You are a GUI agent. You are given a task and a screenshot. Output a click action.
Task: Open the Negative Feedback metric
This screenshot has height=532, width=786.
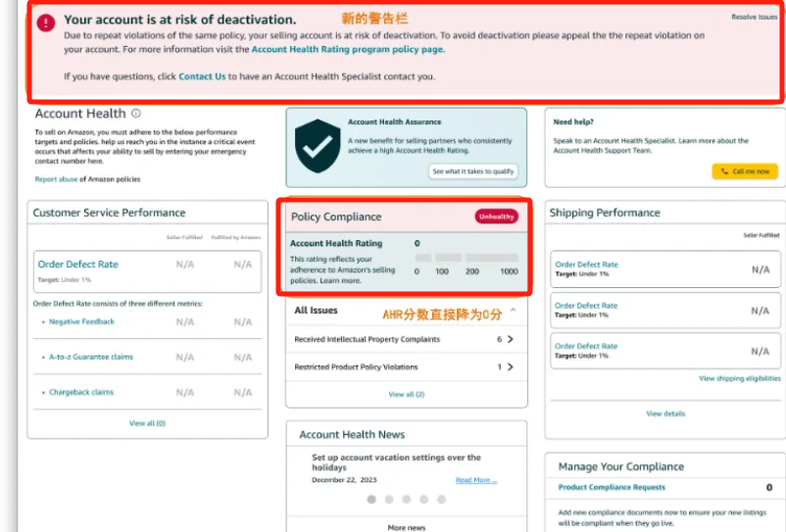click(81, 321)
